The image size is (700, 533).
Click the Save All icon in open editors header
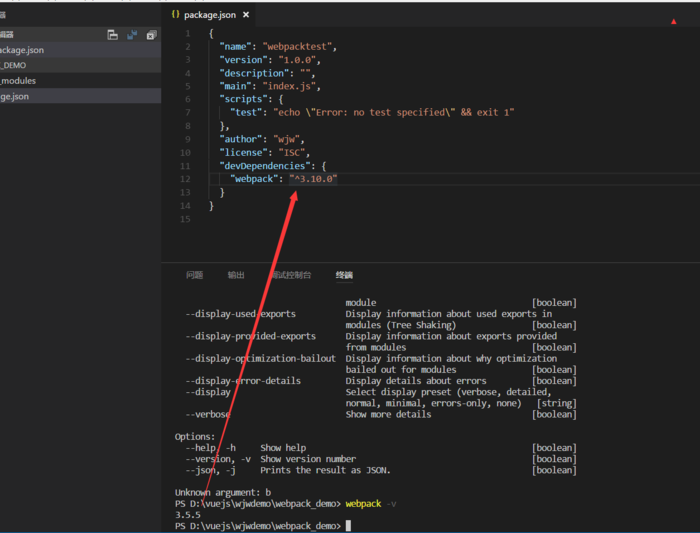coord(132,35)
